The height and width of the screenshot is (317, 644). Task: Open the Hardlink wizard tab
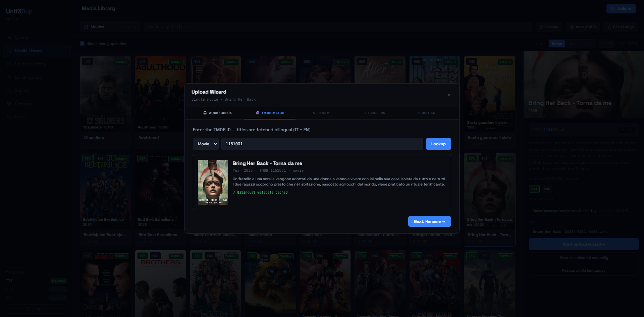tap(374, 113)
